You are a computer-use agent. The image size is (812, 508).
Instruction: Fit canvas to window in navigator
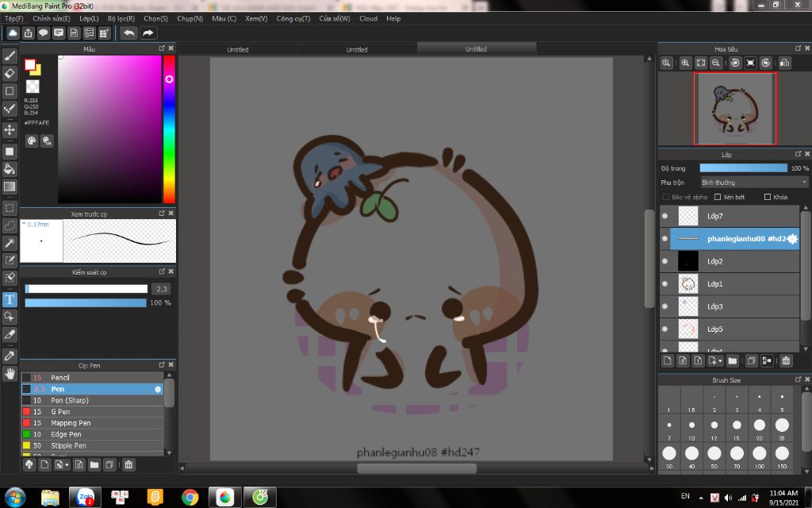[701, 63]
